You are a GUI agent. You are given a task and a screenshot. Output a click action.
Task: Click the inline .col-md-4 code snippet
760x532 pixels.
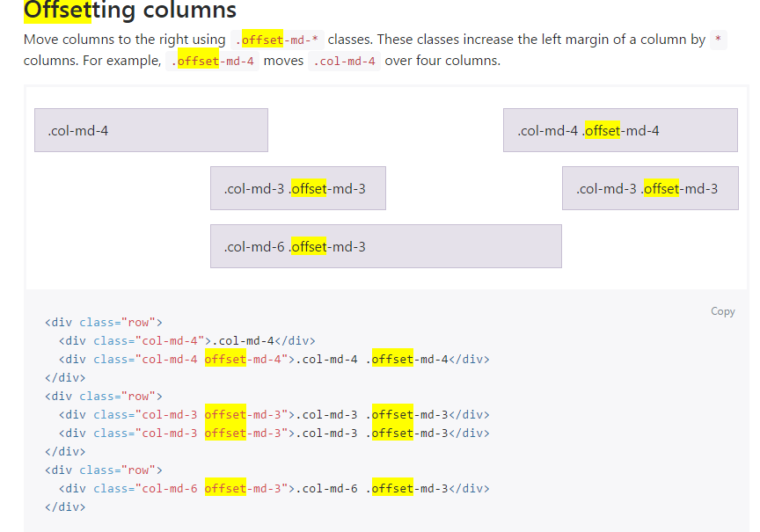pyautogui.click(x=344, y=61)
